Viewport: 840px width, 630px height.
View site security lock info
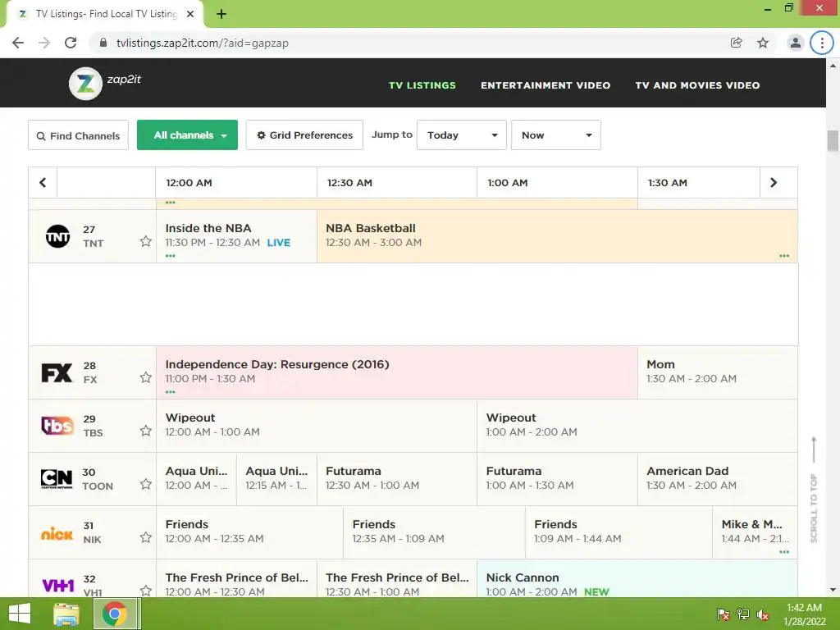pyautogui.click(x=103, y=43)
